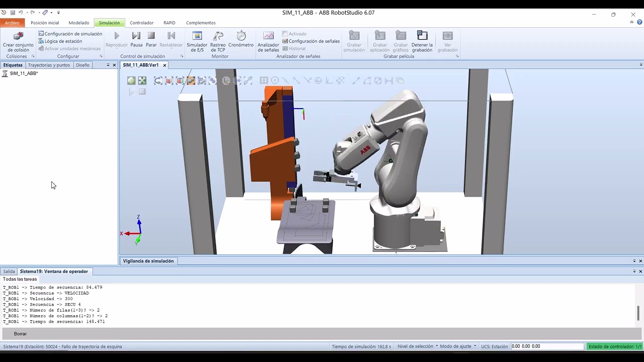This screenshot has width=644, height=362.
Task: Click Tiempo de simulación: 162,8 s status
Action: coord(361,346)
